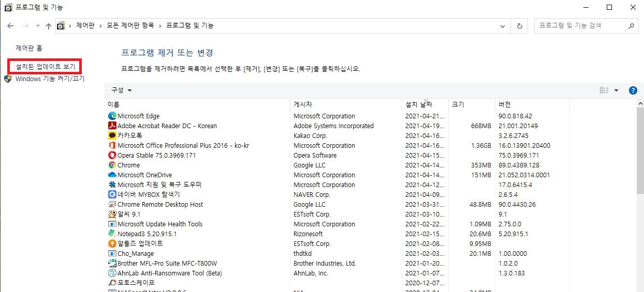
Task: Click the back navigation arrow
Action: [10, 25]
